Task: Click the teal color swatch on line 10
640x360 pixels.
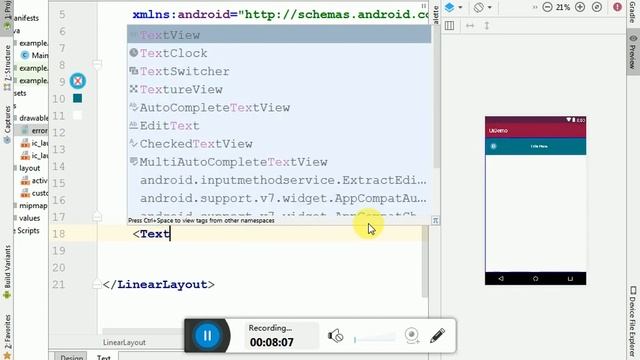Action: click(x=78, y=98)
